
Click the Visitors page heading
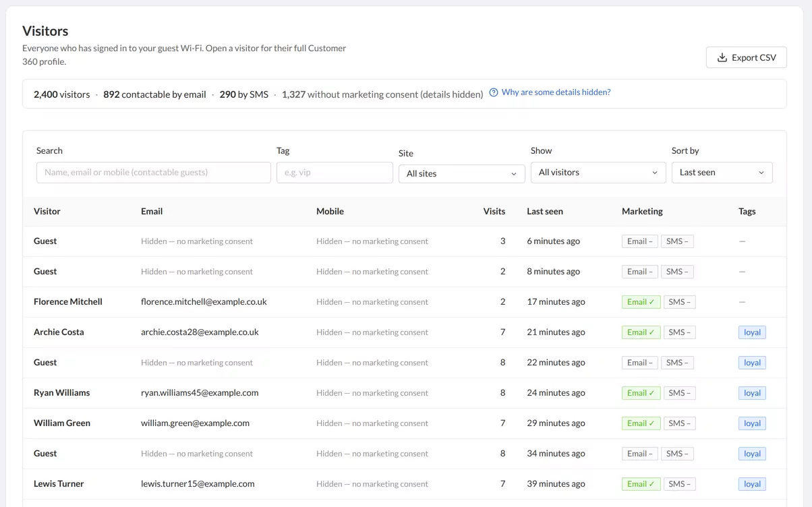tap(45, 31)
